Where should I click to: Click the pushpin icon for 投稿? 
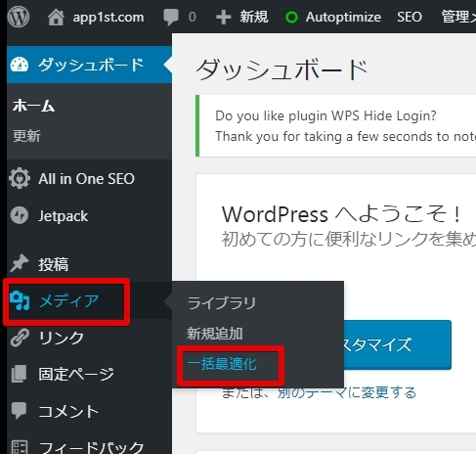click(x=20, y=263)
